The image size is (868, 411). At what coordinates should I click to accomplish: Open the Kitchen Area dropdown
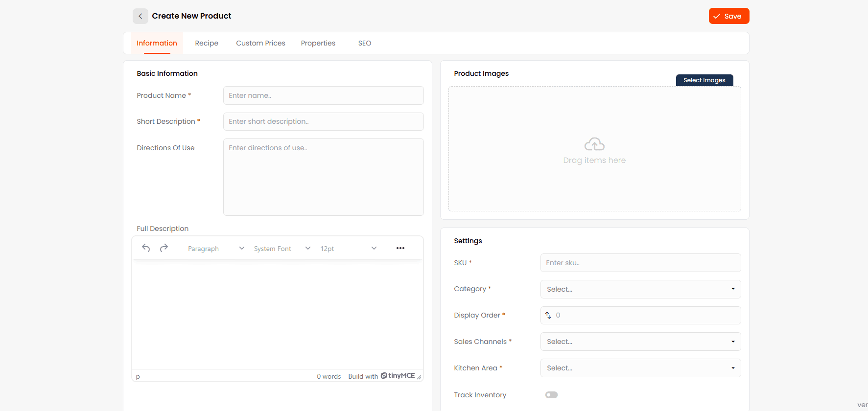[x=640, y=368]
